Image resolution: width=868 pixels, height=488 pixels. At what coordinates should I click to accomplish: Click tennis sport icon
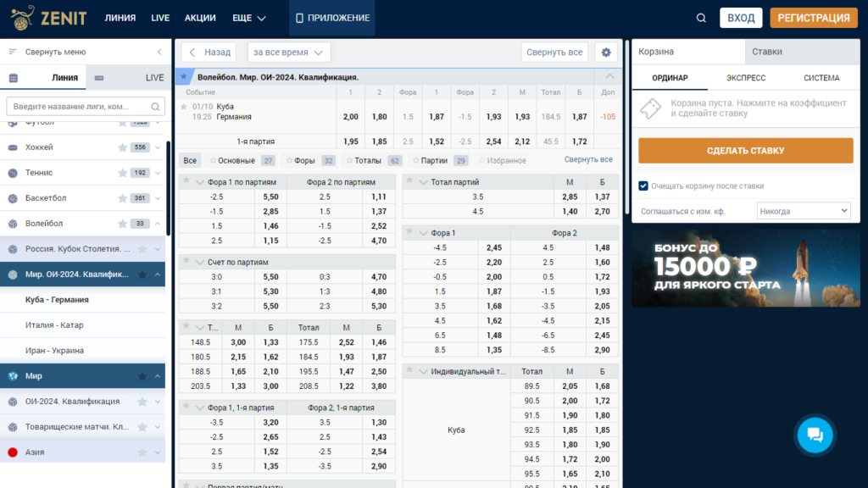(13, 173)
